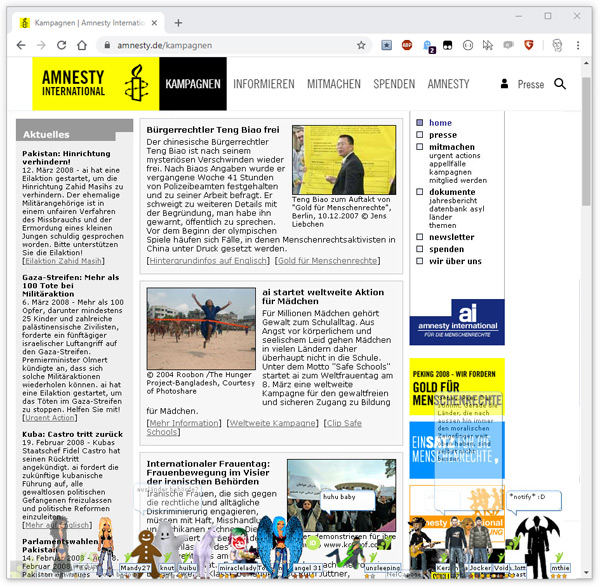
Task: Open the Ghostery extension with badge 2
Action: (428, 46)
